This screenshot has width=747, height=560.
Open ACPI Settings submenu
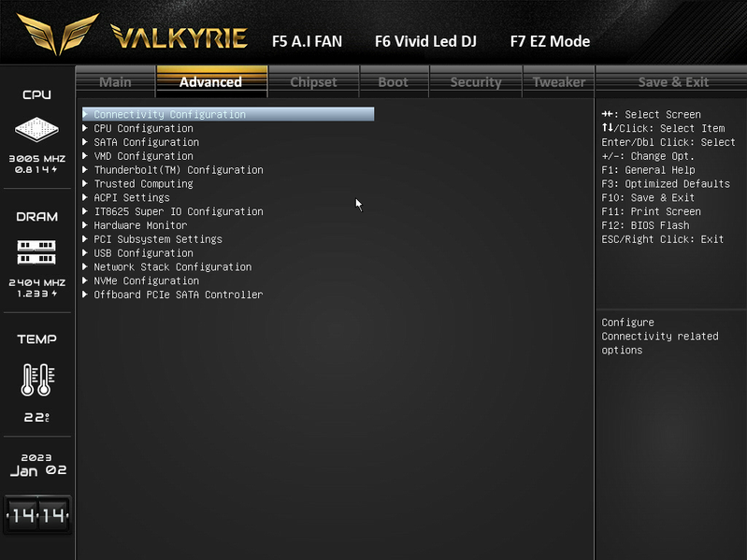coord(132,197)
